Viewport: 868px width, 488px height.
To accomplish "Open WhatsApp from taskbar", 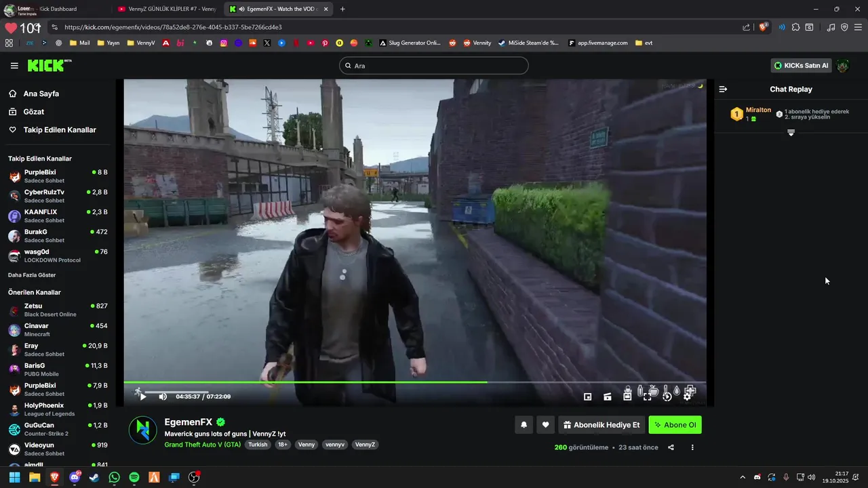I will point(114,477).
